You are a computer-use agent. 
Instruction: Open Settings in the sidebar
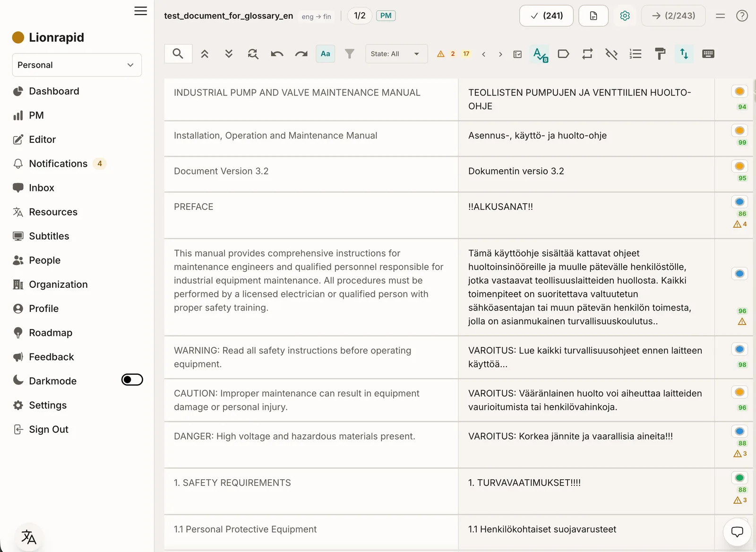coord(47,405)
